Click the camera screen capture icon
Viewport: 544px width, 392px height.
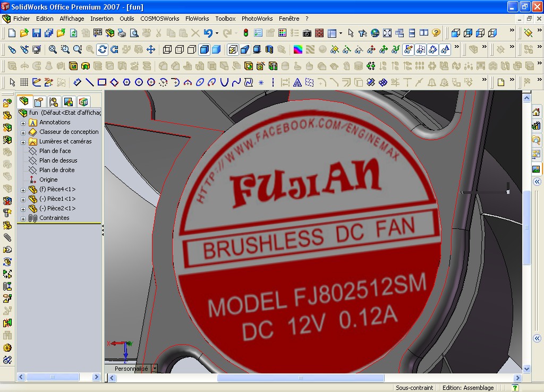click(307, 33)
